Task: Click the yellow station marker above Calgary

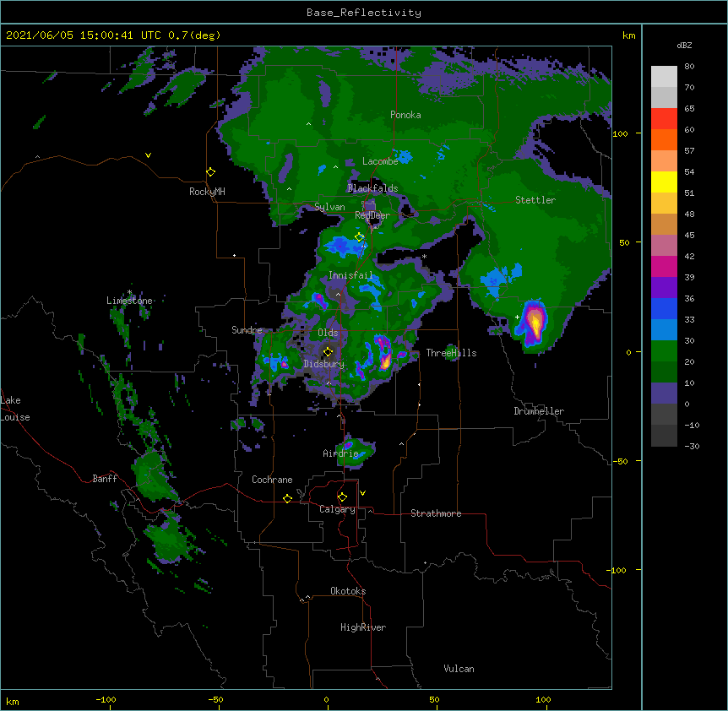Action: pyautogui.click(x=342, y=497)
